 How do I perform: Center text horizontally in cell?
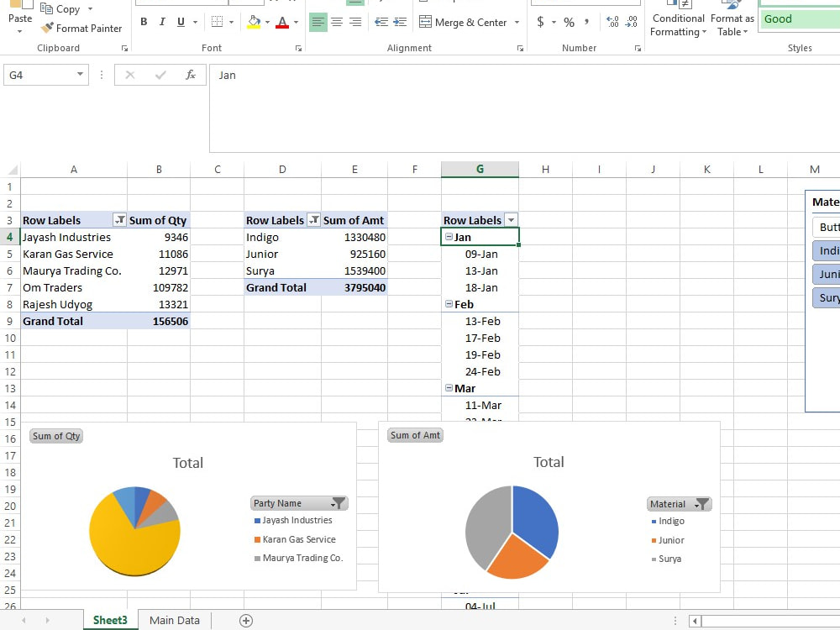pyautogui.click(x=337, y=22)
